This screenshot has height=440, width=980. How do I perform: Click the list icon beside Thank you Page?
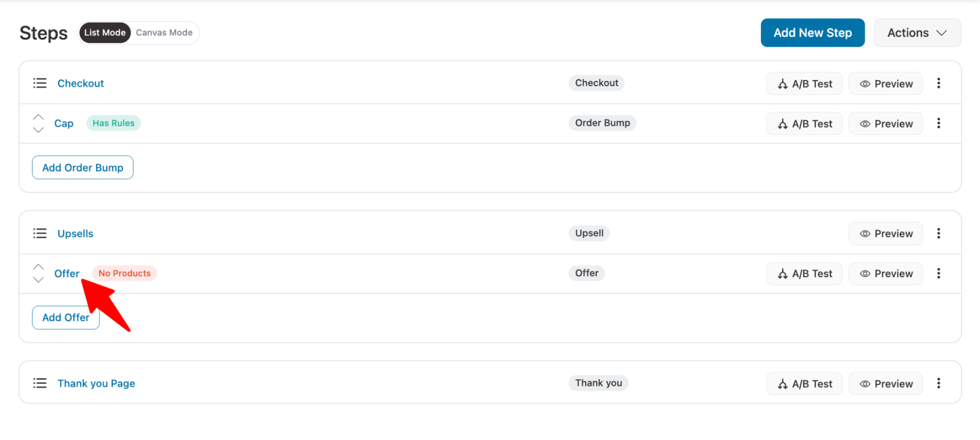coord(40,384)
